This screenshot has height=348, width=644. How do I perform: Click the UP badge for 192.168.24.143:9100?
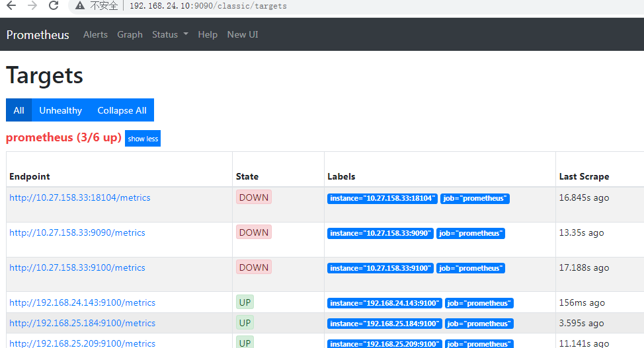click(245, 302)
